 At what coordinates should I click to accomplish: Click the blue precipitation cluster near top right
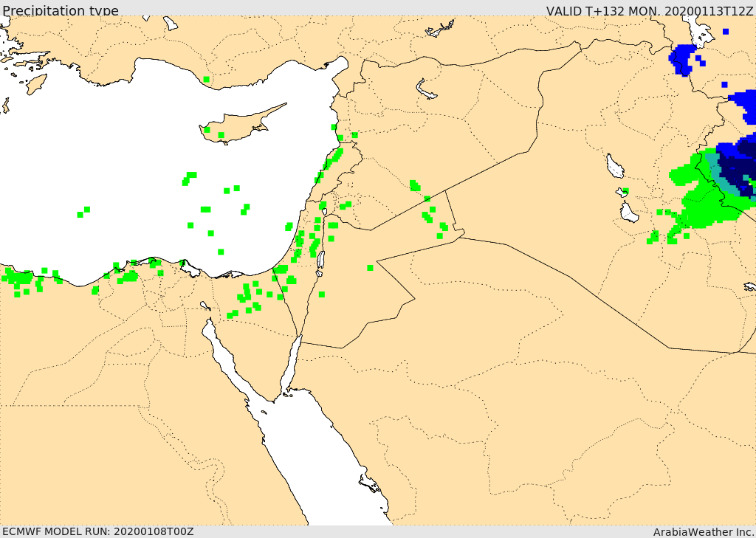click(x=683, y=59)
